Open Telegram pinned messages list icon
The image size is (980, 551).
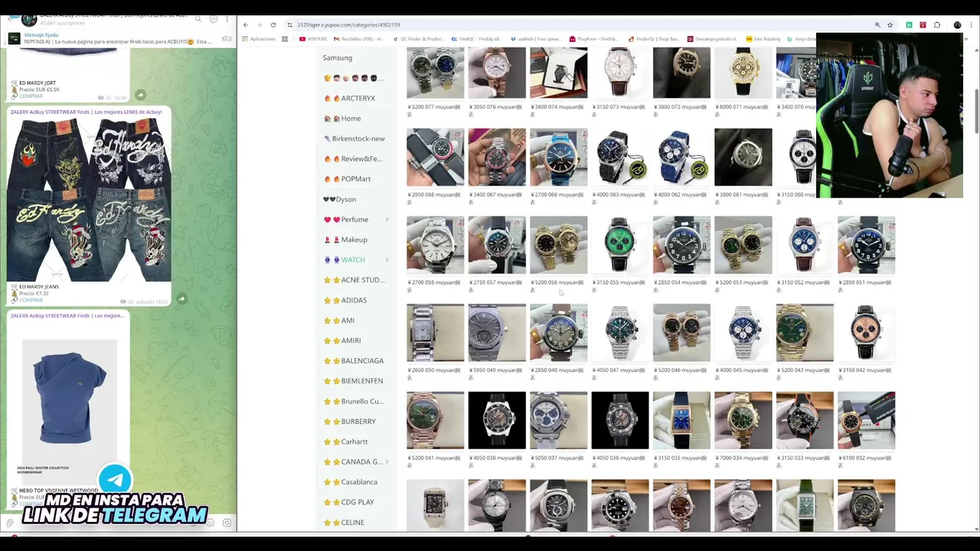(227, 38)
